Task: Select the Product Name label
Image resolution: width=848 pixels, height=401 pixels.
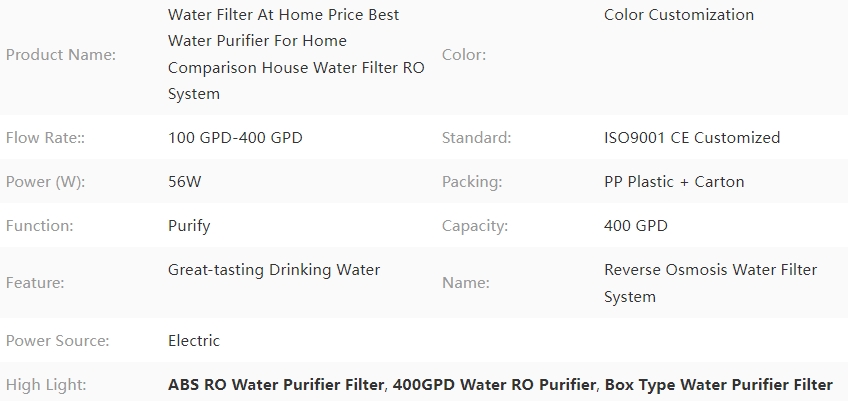Action: 61,55
